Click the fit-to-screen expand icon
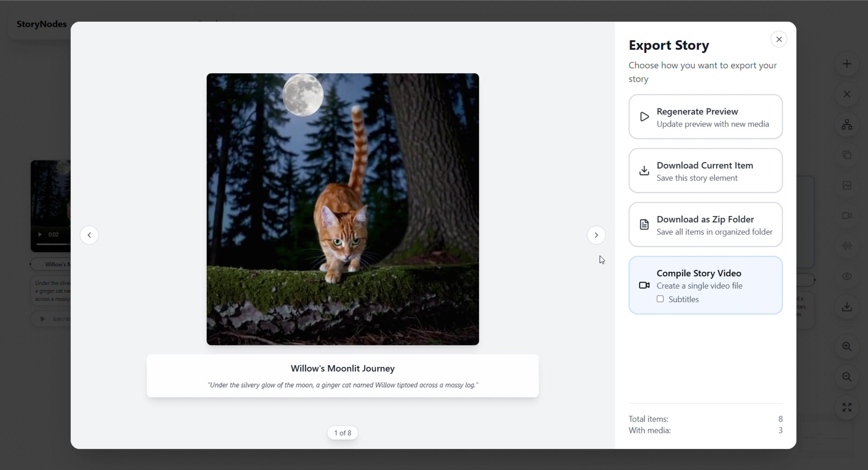Screen dimensions: 868x470 (846, 407)
